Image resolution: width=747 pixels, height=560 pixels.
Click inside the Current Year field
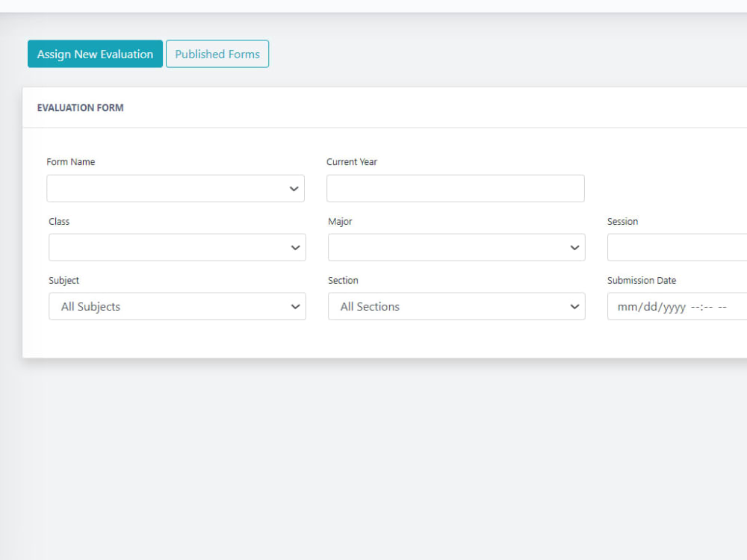456,188
